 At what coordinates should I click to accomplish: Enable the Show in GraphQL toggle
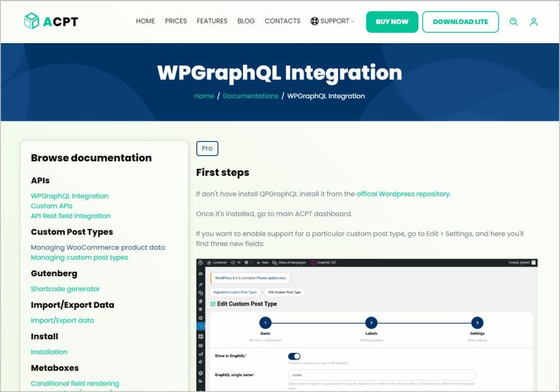tap(296, 355)
